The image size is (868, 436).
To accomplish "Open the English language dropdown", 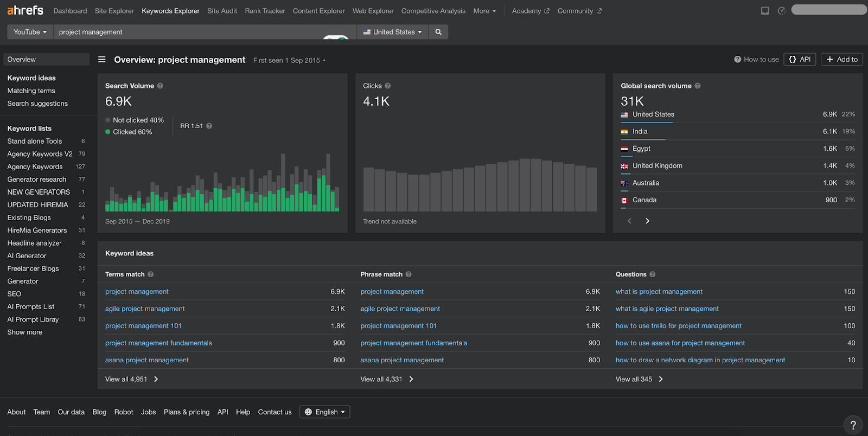I will coord(324,412).
